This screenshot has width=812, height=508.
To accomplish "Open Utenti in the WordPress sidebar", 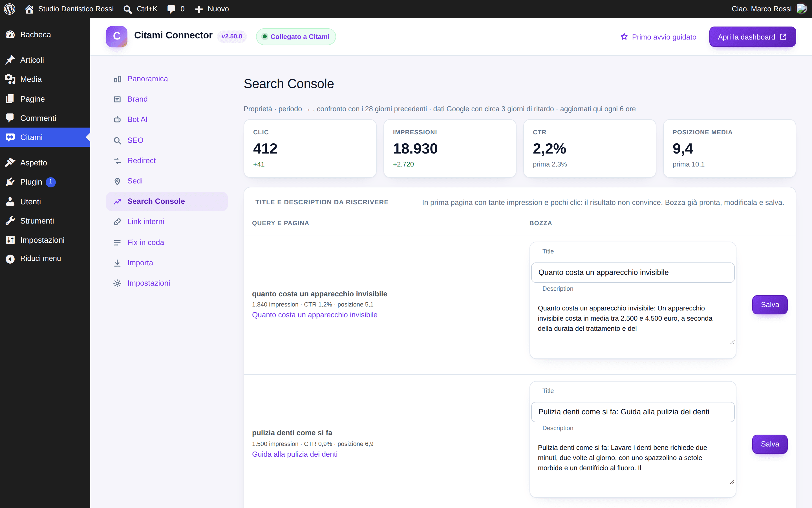I will 45,202.
